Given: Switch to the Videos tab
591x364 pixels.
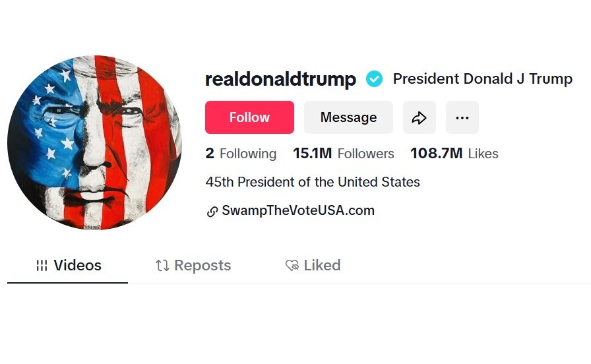Looking at the screenshot, I should point(68,266).
